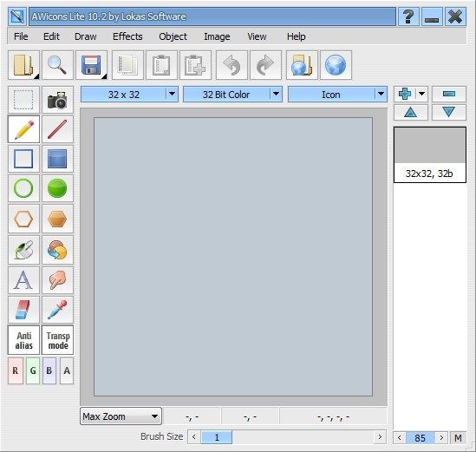This screenshot has width=476, height=452.
Task: Click the globe website icon
Action: coord(336,65)
